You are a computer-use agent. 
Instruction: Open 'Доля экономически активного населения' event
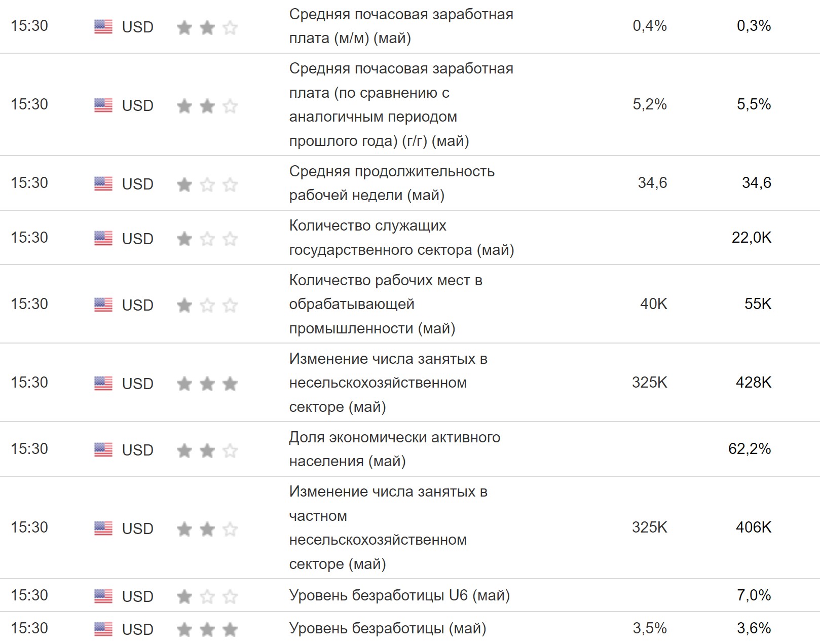coord(394,449)
